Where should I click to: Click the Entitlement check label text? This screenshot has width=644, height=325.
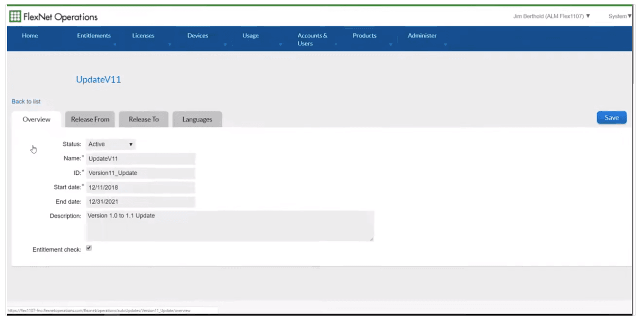[57, 250]
